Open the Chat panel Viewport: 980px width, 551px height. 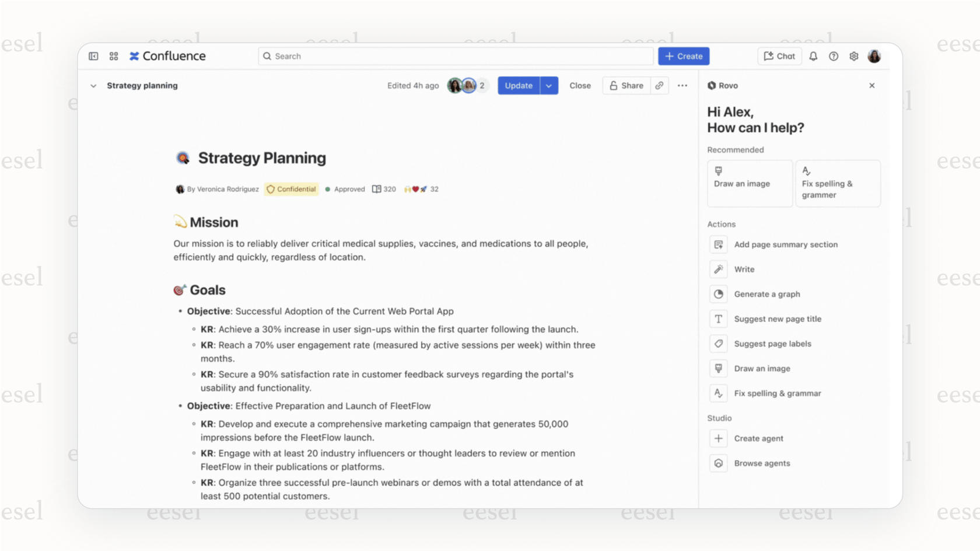coord(779,56)
